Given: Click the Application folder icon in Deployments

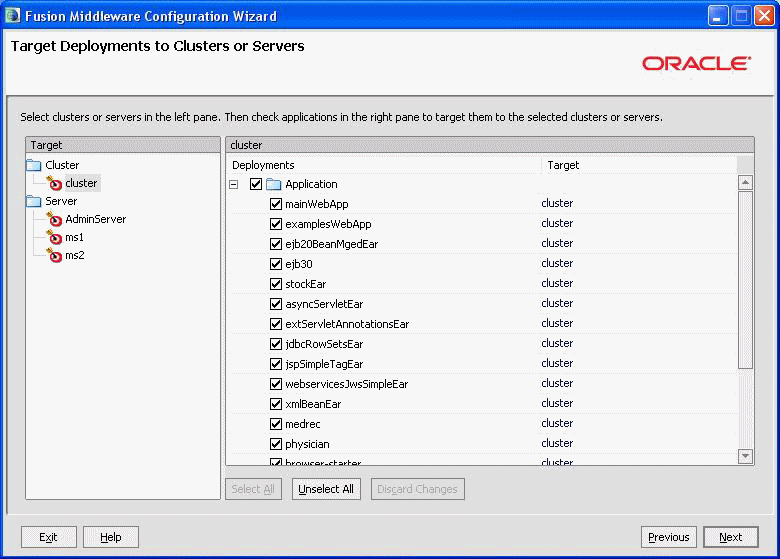Looking at the screenshot, I should (x=274, y=185).
